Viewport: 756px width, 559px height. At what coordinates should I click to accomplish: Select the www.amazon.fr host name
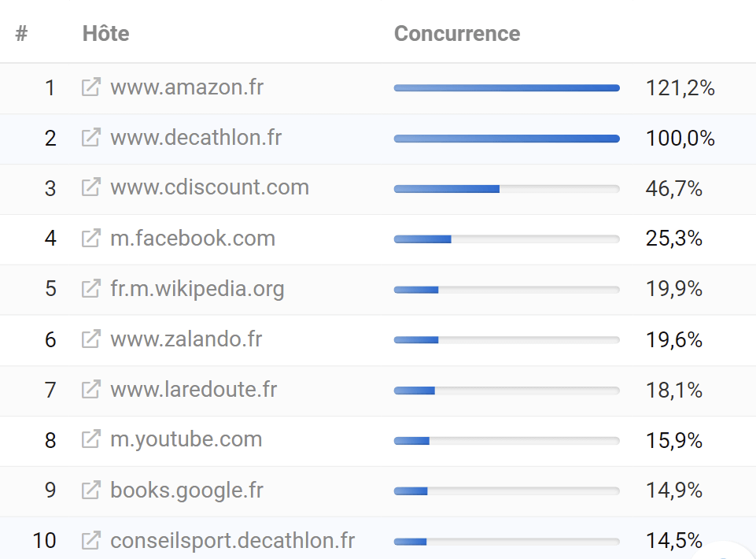click(x=187, y=87)
